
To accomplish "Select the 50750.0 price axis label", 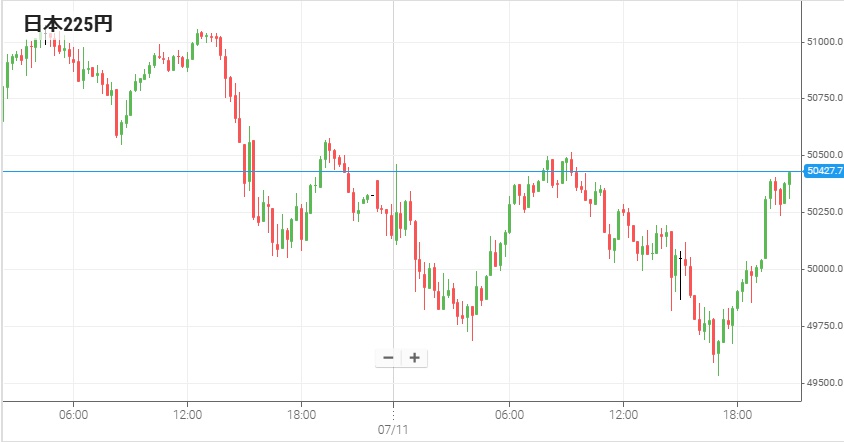I will click(824, 98).
